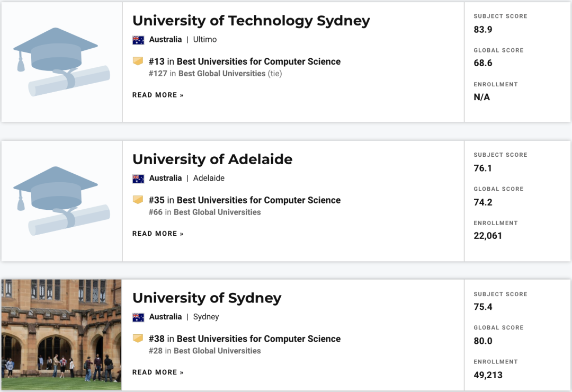Viewport: 572px width, 392px height.
Task: Click the Australian flag in University of Sydney card
Action: [x=138, y=317]
